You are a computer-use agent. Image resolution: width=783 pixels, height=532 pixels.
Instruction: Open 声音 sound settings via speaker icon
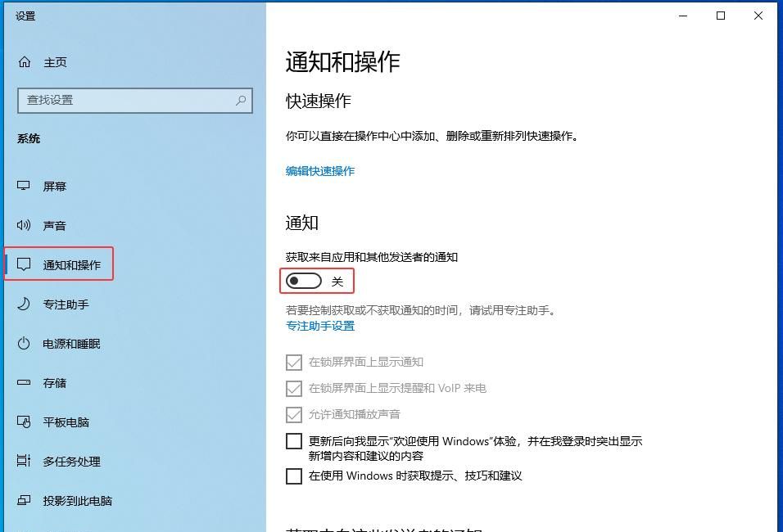pyautogui.click(x=23, y=225)
